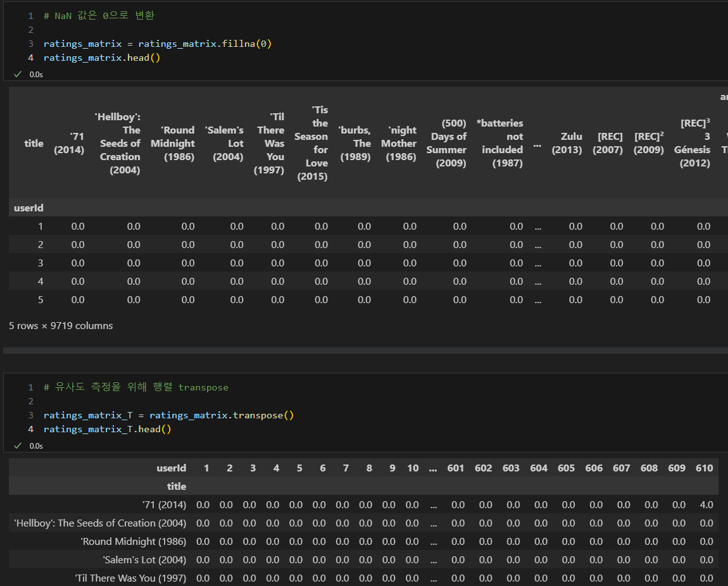The width and height of the screenshot is (728, 586).
Task: Click the 4.0 value for '71 (2014)
Action: (x=706, y=505)
